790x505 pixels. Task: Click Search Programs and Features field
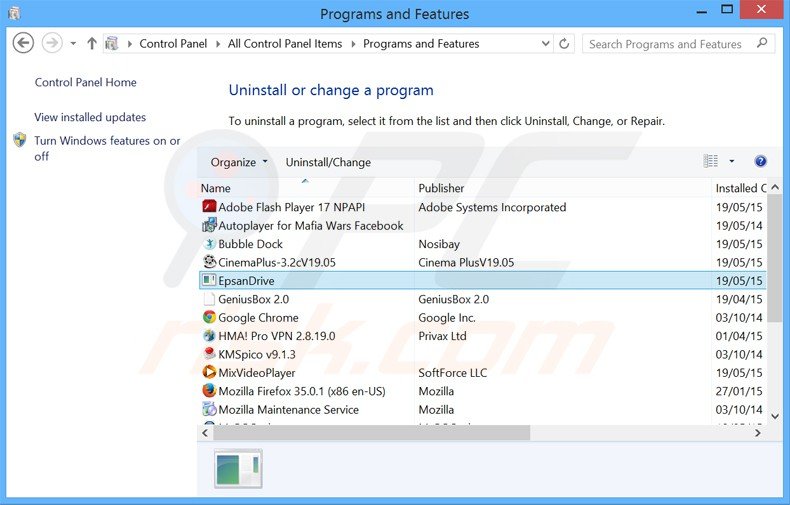678,44
